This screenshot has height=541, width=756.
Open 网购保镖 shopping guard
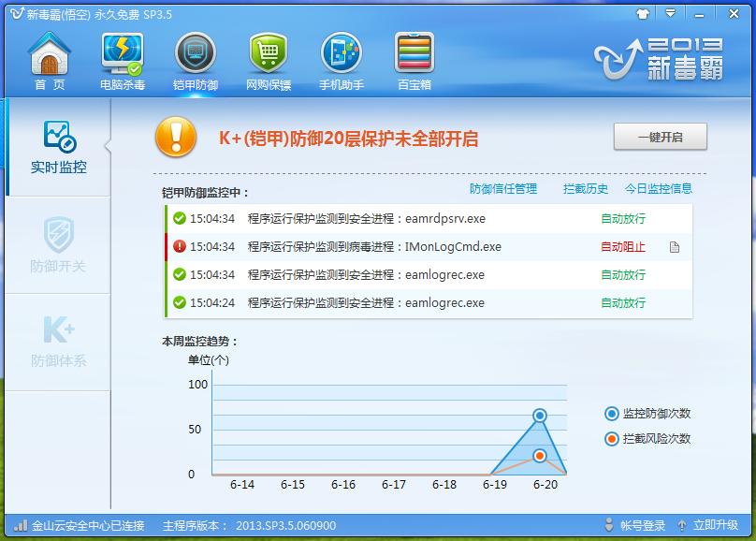tap(269, 61)
